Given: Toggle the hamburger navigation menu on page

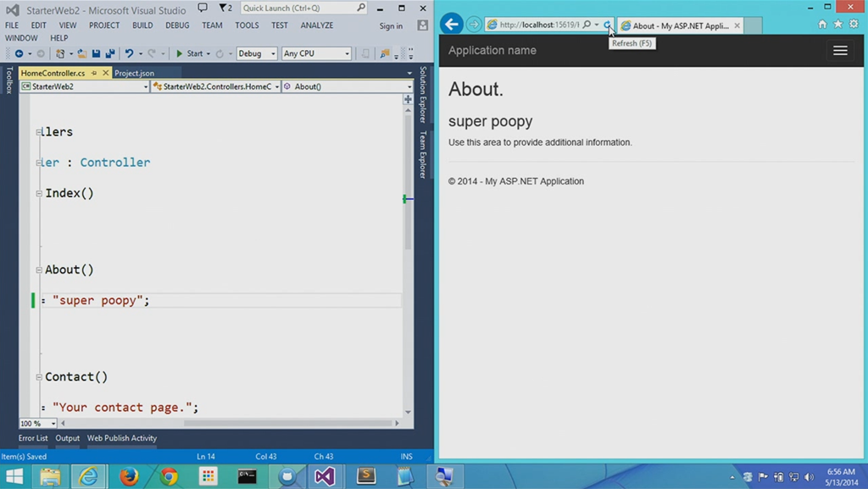Looking at the screenshot, I should 840,50.
